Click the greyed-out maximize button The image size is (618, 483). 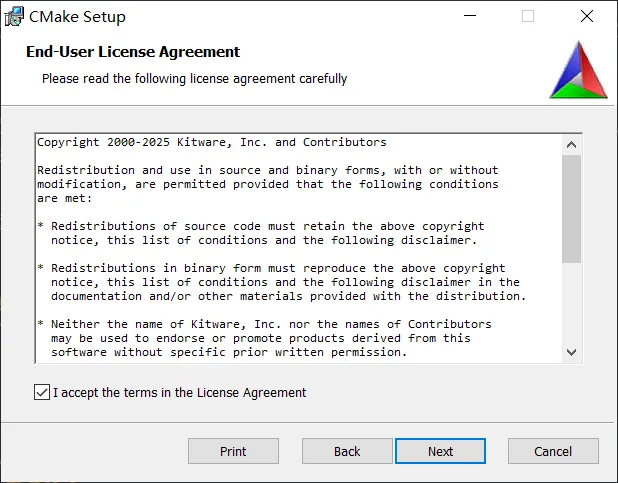528,17
